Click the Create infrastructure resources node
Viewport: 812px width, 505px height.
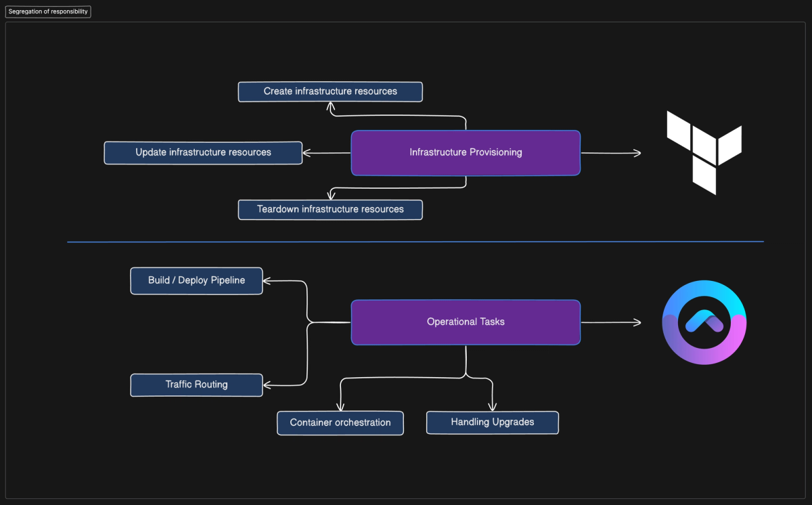point(330,91)
